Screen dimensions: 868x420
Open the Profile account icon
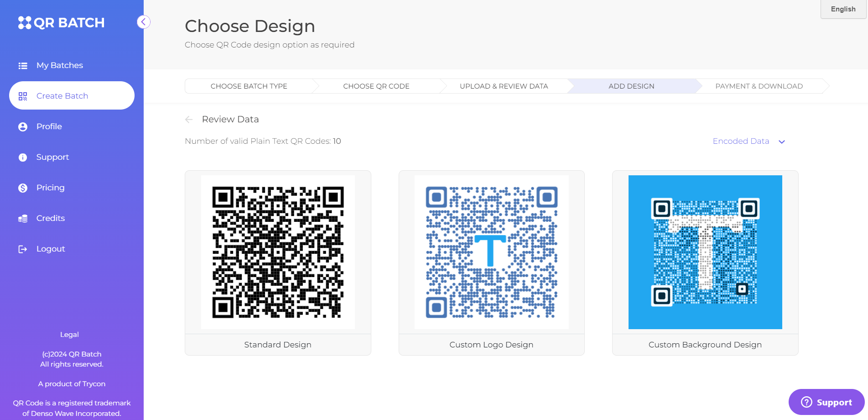[x=23, y=126]
